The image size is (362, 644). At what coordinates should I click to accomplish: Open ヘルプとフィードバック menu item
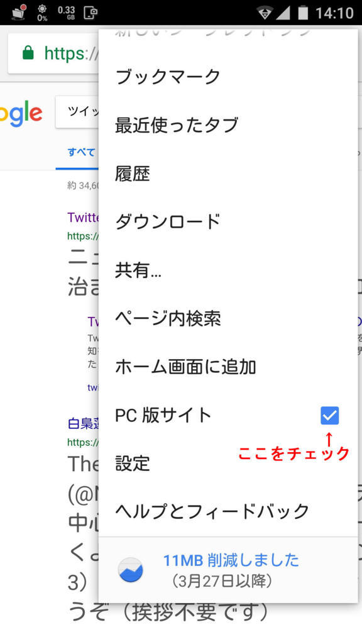coord(228,511)
